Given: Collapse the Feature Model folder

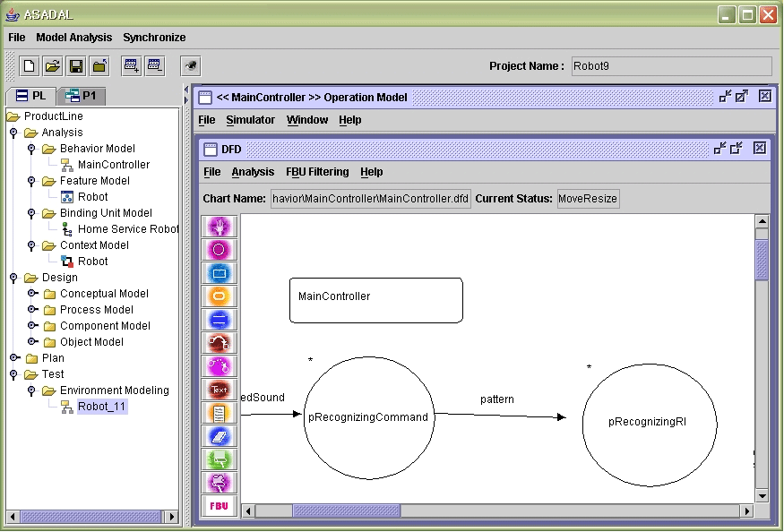Looking at the screenshot, I should [x=31, y=181].
